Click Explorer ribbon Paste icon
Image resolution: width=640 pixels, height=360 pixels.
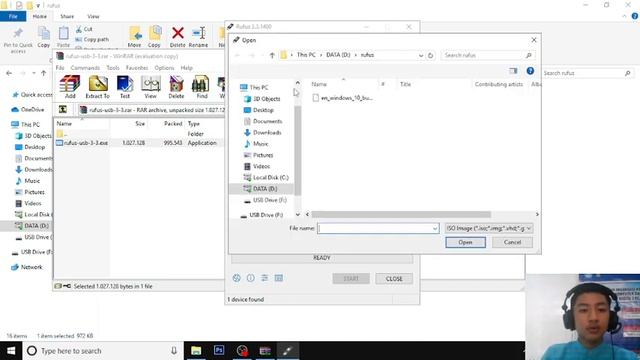(x=64, y=33)
